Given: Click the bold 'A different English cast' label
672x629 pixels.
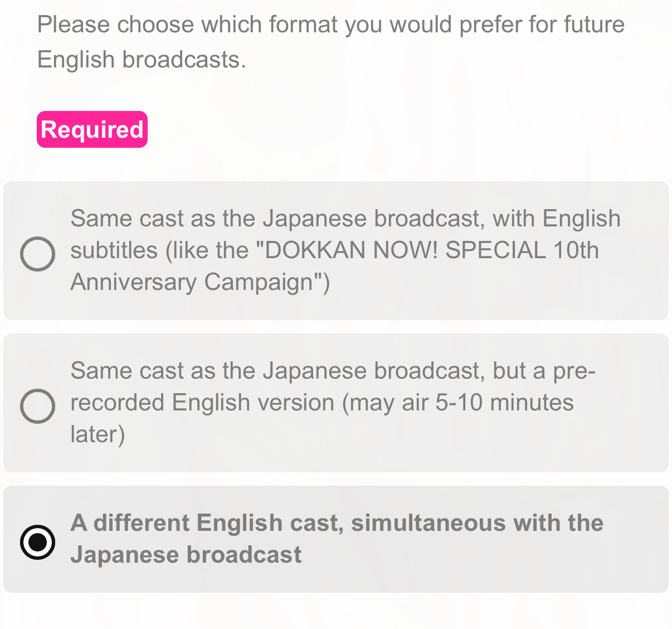Looking at the screenshot, I should tap(337, 523).
